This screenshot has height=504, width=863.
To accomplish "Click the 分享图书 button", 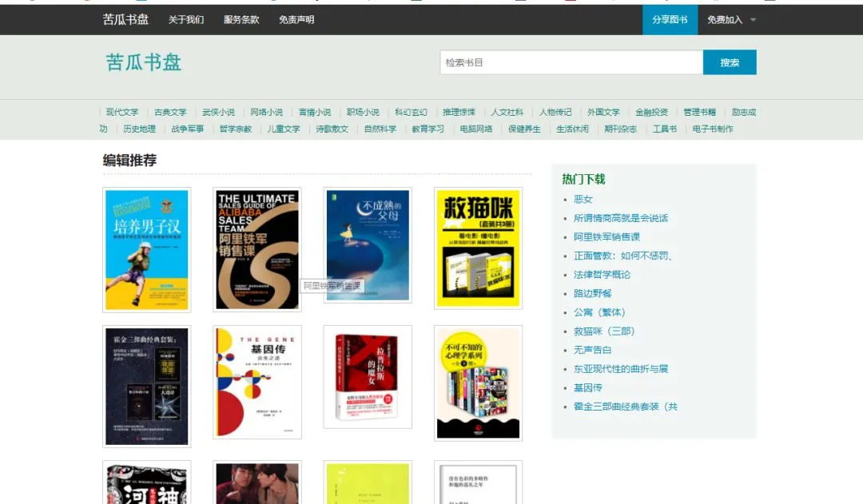I will [x=670, y=20].
